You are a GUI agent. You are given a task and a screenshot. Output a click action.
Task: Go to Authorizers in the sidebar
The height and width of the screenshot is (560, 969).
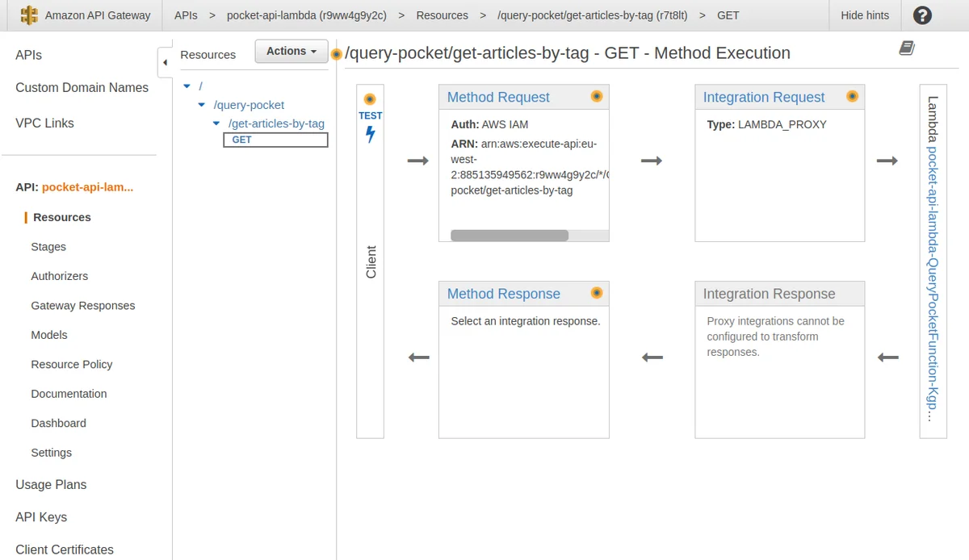(59, 276)
